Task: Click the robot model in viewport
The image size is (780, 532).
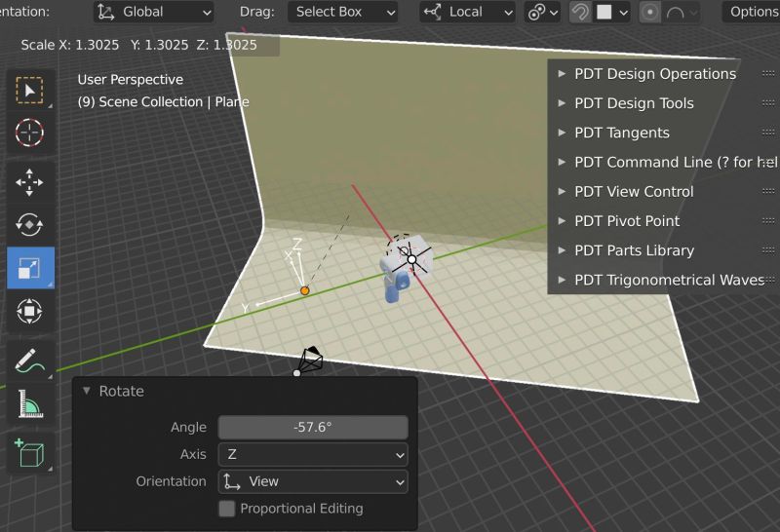Action: tap(405, 269)
